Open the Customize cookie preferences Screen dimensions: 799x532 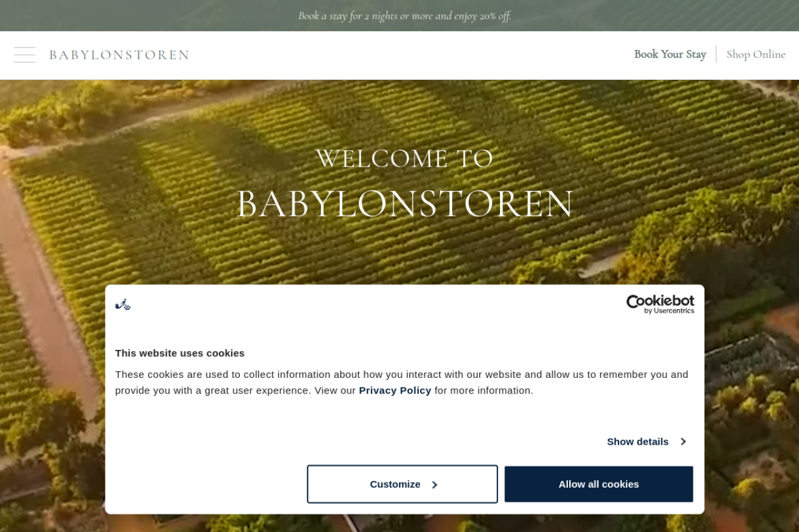pyautogui.click(x=403, y=484)
